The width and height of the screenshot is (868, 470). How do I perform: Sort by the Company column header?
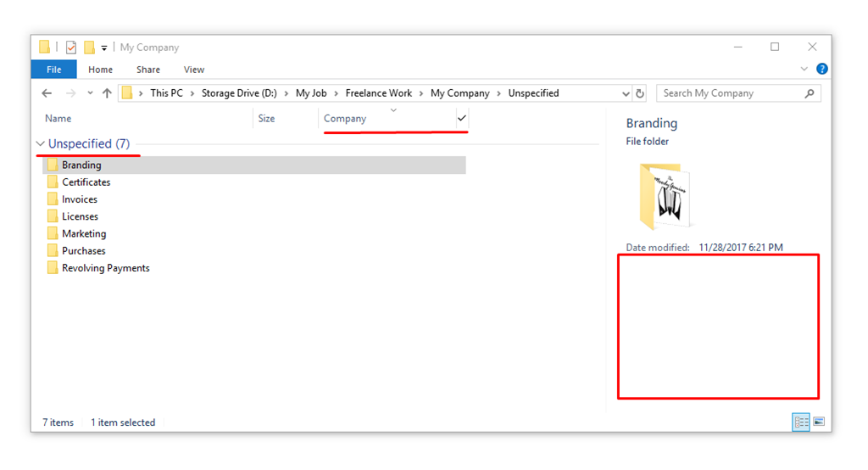(x=345, y=118)
